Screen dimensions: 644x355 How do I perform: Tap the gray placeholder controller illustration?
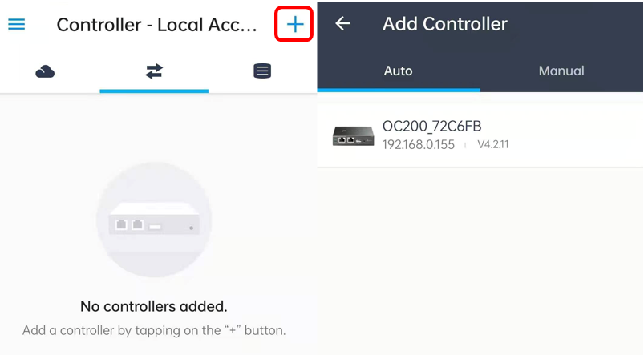coord(154,220)
